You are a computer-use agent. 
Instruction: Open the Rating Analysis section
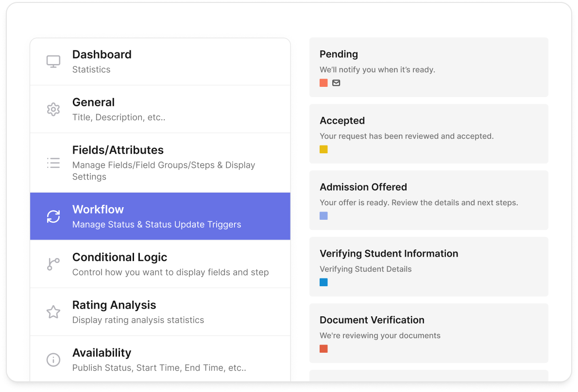(160, 312)
